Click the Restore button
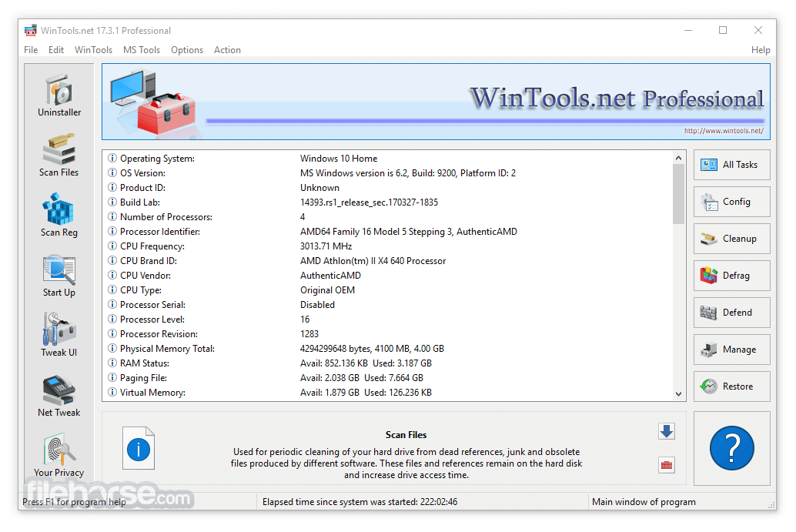The height and width of the screenshot is (532, 796). click(731, 386)
